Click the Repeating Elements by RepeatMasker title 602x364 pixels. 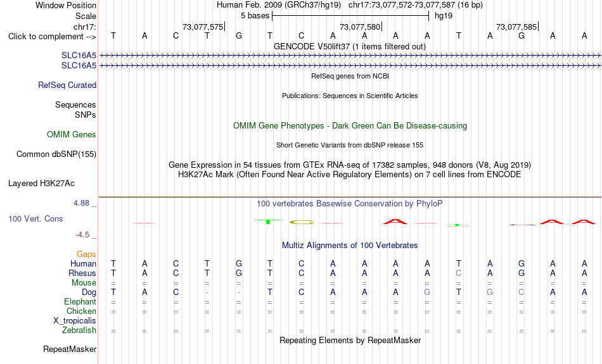(x=350, y=341)
